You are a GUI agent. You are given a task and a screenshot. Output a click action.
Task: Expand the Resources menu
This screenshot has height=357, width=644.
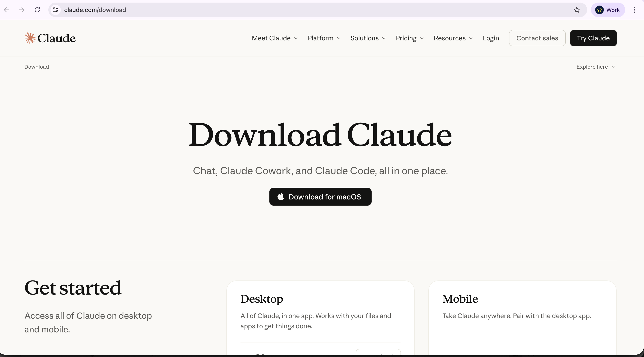click(453, 38)
